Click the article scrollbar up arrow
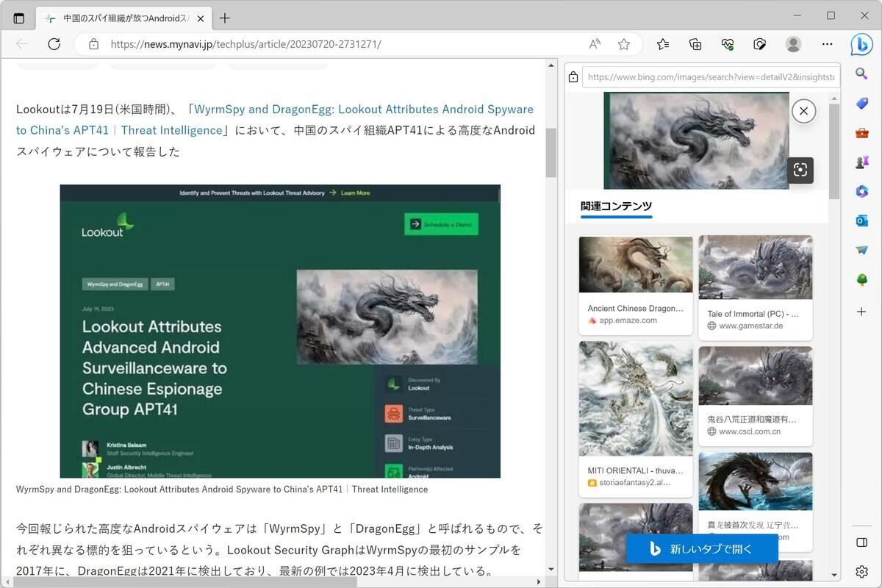The image size is (882, 588). coord(551,66)
